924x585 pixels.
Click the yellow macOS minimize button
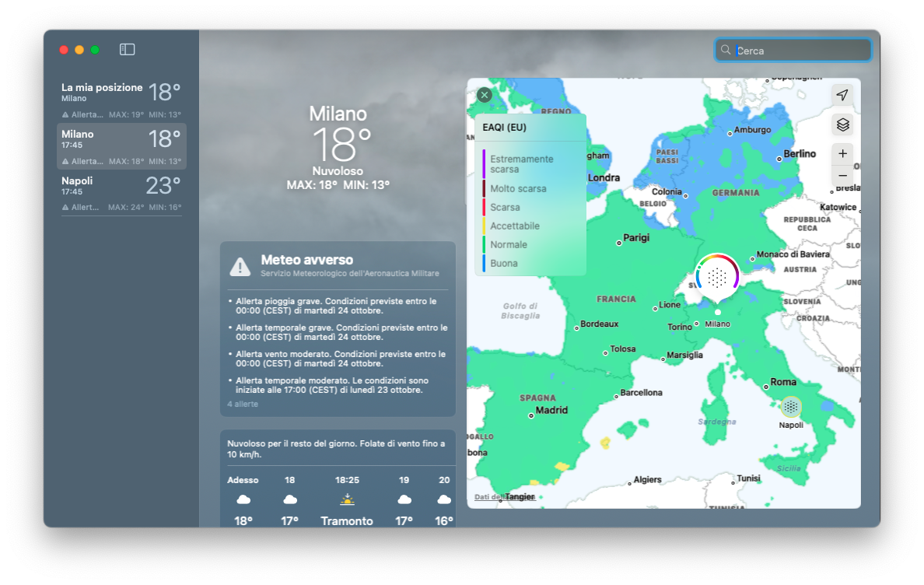coord(79,50)
